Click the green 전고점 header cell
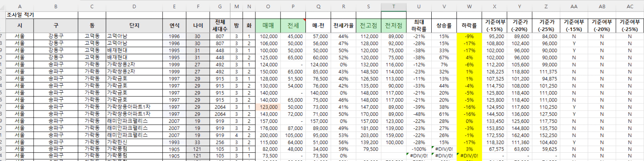 pyautogui.click(x=368, y=25)
